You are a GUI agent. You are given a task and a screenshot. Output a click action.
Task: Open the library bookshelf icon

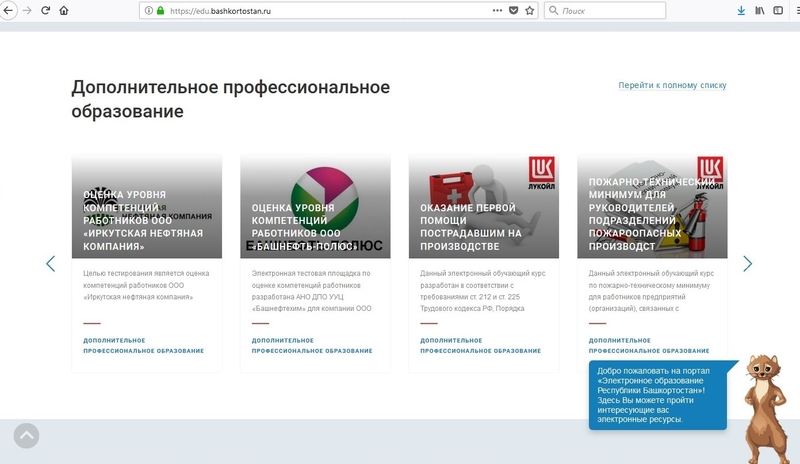[760, 11]
